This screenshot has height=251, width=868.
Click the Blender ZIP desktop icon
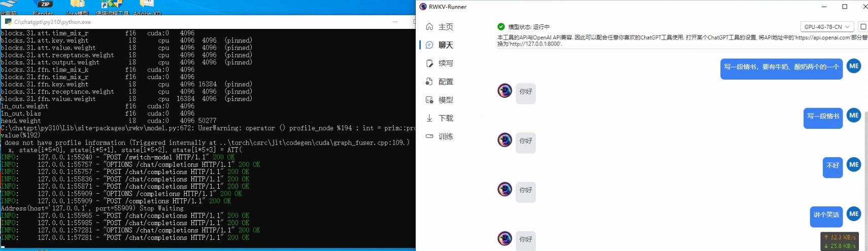click(43, 7)
